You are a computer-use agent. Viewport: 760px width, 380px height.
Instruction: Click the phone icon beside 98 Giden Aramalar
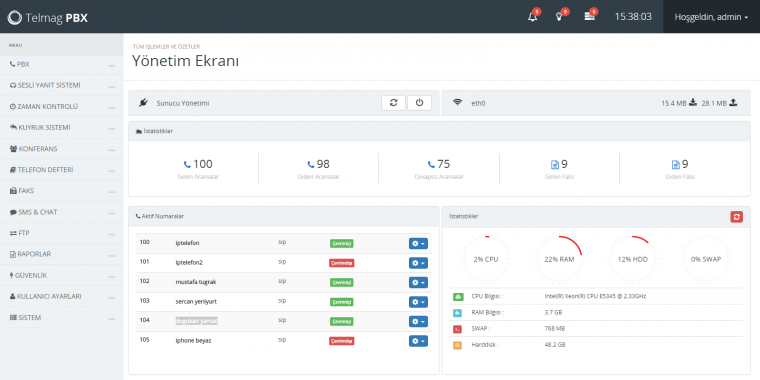point(311,164)
